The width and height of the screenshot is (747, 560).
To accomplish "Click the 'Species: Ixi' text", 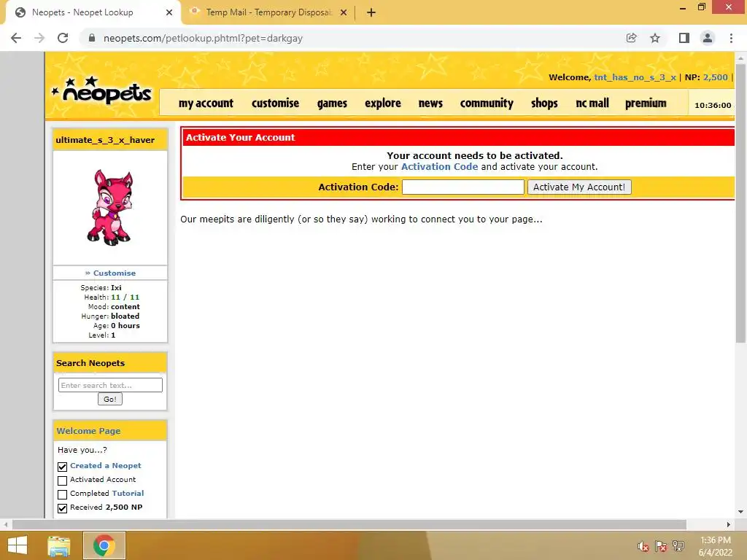I will 101,287.
